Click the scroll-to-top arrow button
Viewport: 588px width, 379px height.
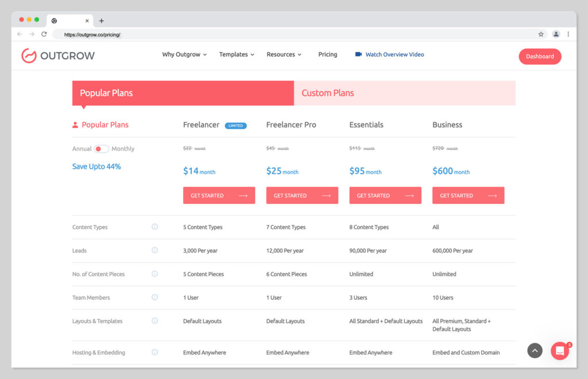coord(535,350)
